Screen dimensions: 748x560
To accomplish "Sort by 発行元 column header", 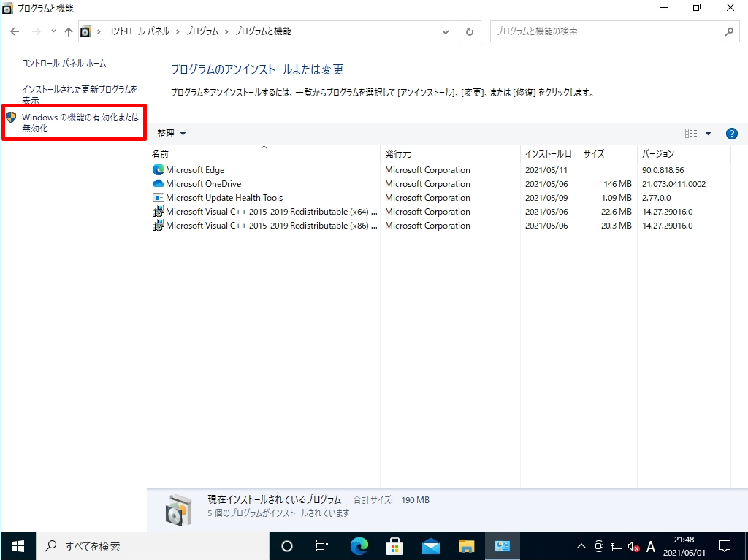I will click(x=450, y=153).
